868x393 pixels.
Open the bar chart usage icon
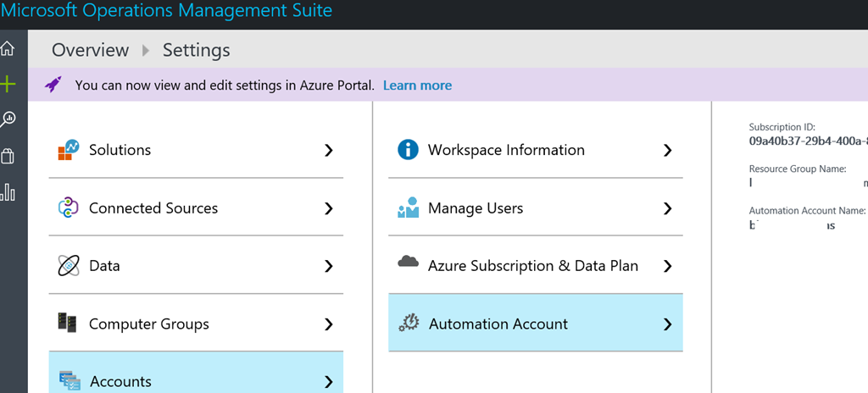tap(8, 192)
